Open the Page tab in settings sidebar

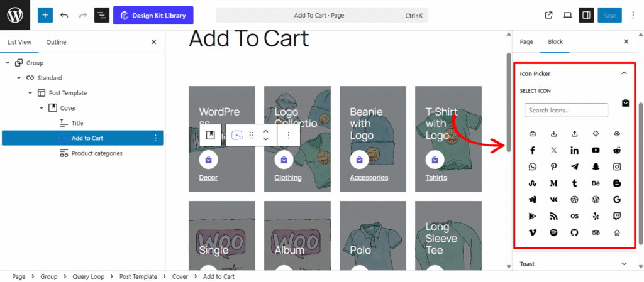(x=526, y=41)
